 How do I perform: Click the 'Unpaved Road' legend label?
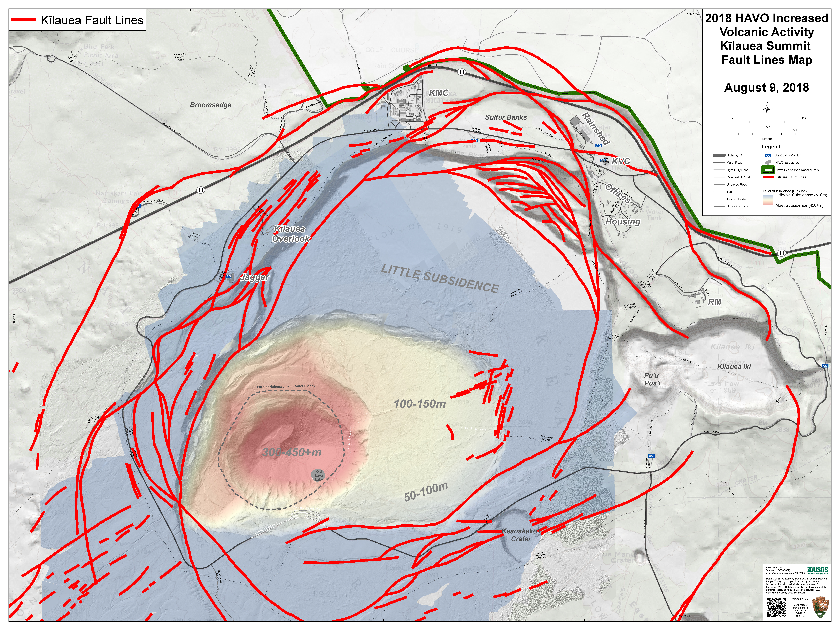point(737,185)
